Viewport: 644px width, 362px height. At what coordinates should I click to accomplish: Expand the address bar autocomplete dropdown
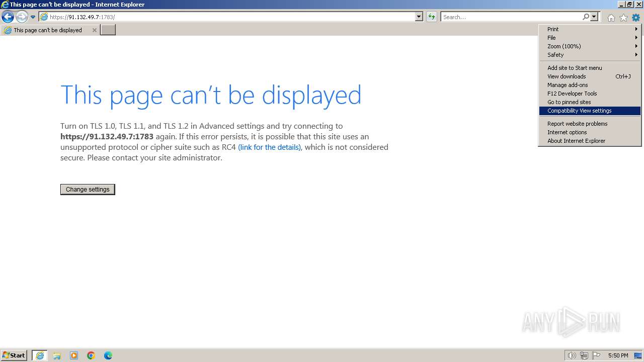(419, 17)
